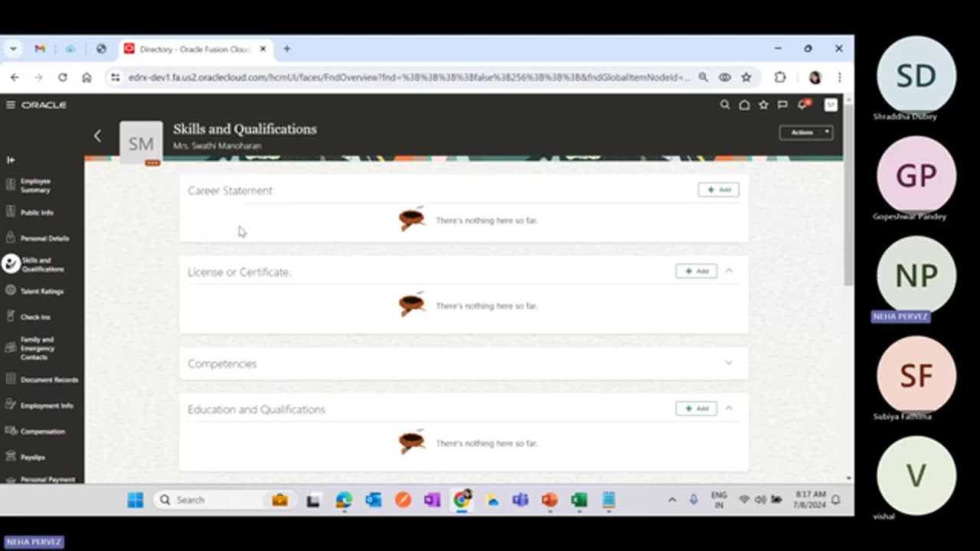
Task: Open the Oracle hamburger navigator menu
Action: [x=11, y=105]
